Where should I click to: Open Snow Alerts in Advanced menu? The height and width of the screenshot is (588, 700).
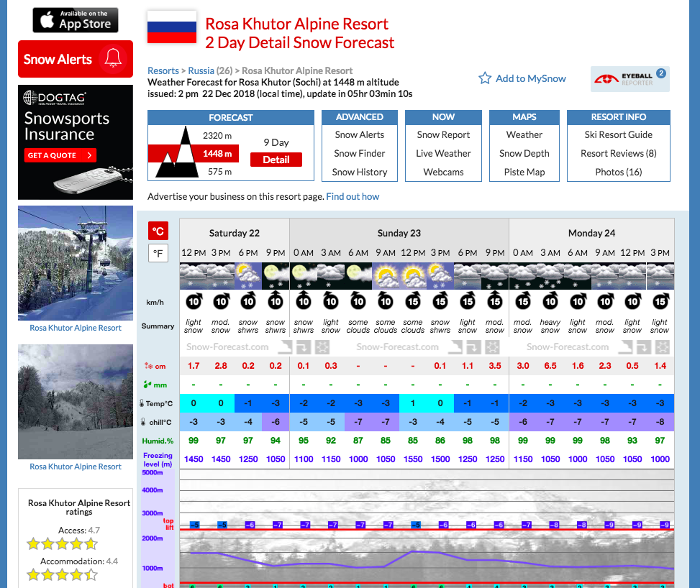coord(360,134)
